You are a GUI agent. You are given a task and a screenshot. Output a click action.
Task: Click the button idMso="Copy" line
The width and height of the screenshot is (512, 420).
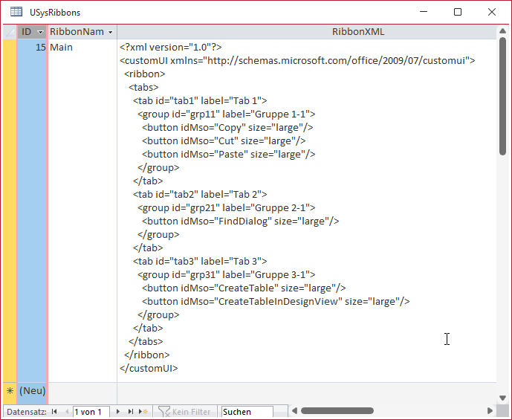click(227, 127)
